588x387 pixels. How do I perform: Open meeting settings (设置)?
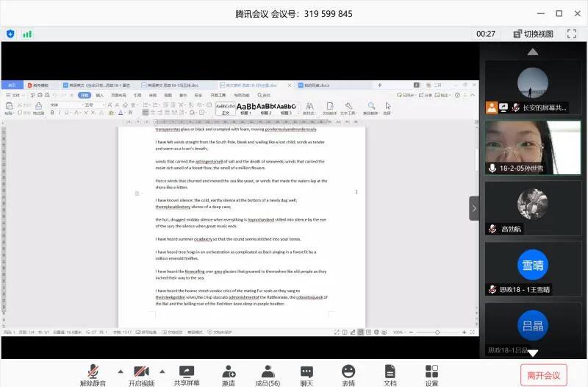[431, 374]
